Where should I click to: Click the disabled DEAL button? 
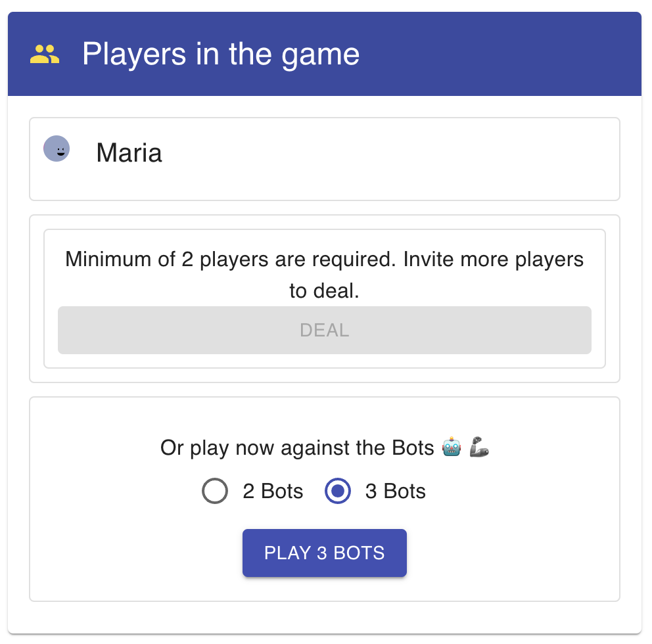pos(324,330)
